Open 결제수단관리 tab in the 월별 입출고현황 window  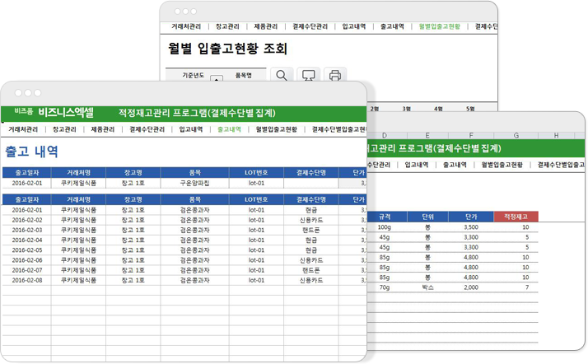click(x=310, y=26)
